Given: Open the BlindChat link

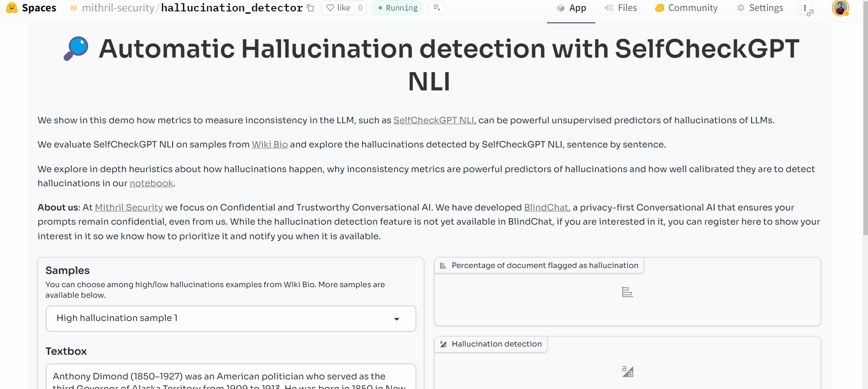Looking at the screenshot, I should tap(546, 207).
